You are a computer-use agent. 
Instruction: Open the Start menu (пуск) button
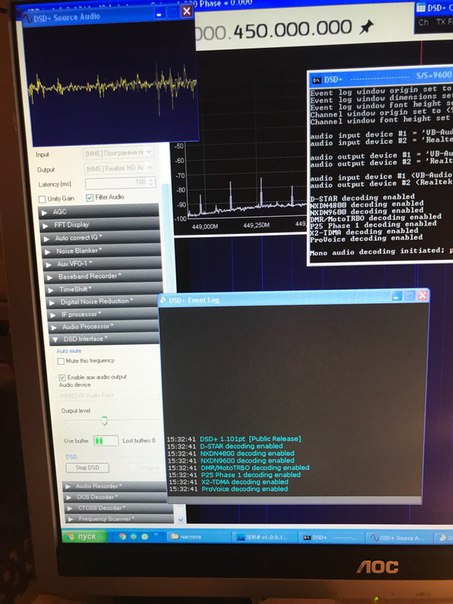tap(84, 536)
